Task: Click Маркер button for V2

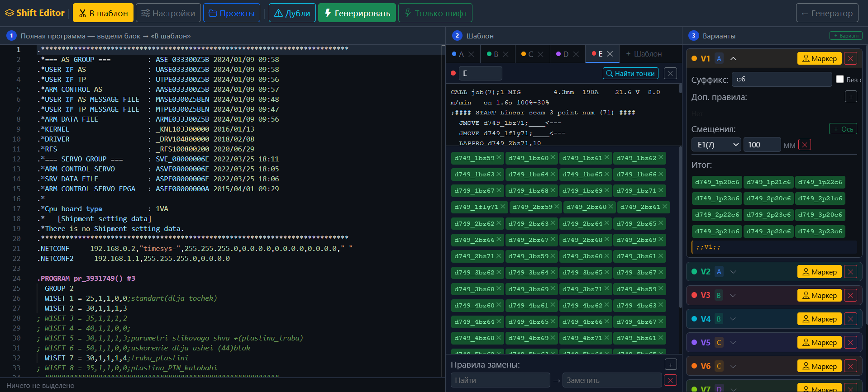Action: click(x=819, y=272)
